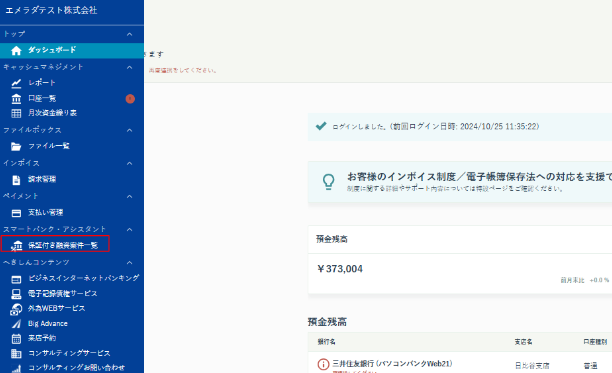Collapse the ペイメント section chevron

[x=130, y=197]
